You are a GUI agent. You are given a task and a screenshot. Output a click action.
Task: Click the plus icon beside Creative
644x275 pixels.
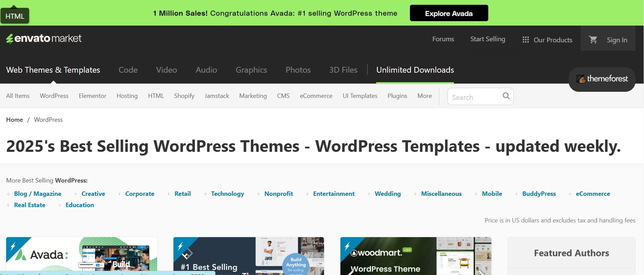76,194
